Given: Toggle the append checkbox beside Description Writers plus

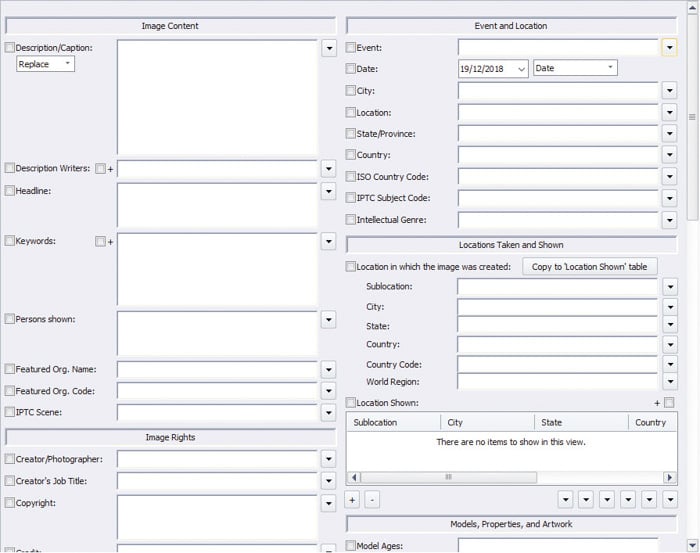Looking at the screenshot, I should (x=100, y=168).
